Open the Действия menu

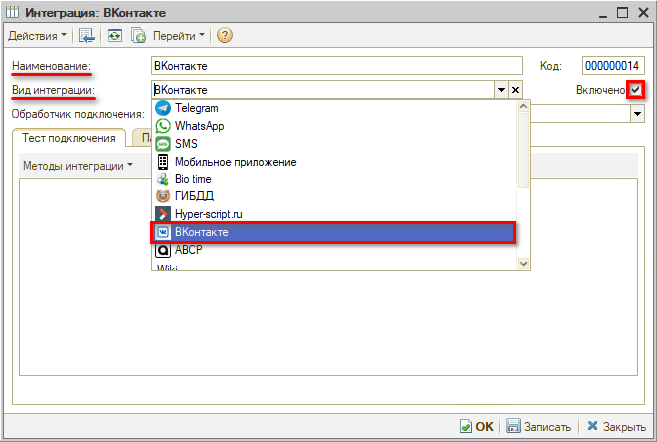(x=37, y=36)
